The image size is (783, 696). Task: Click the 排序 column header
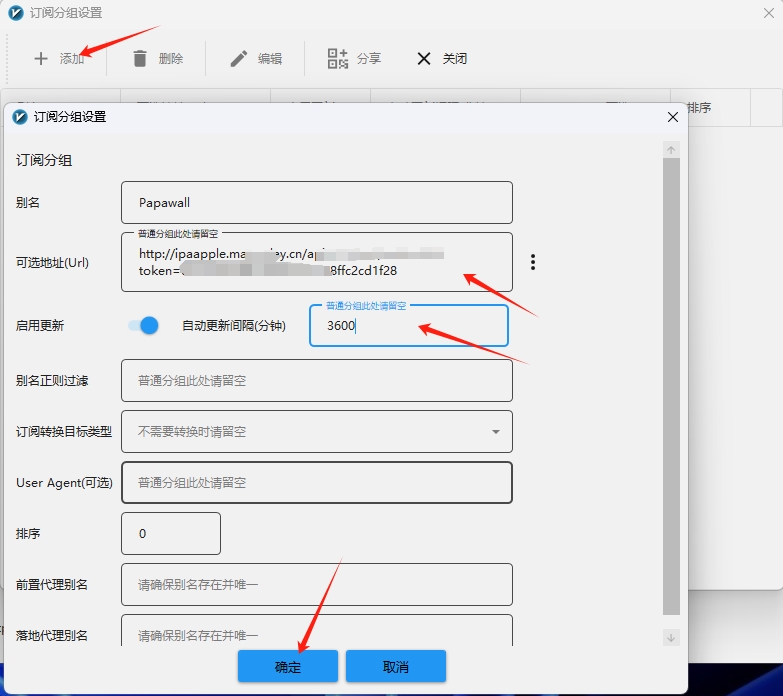coord(699,107)
